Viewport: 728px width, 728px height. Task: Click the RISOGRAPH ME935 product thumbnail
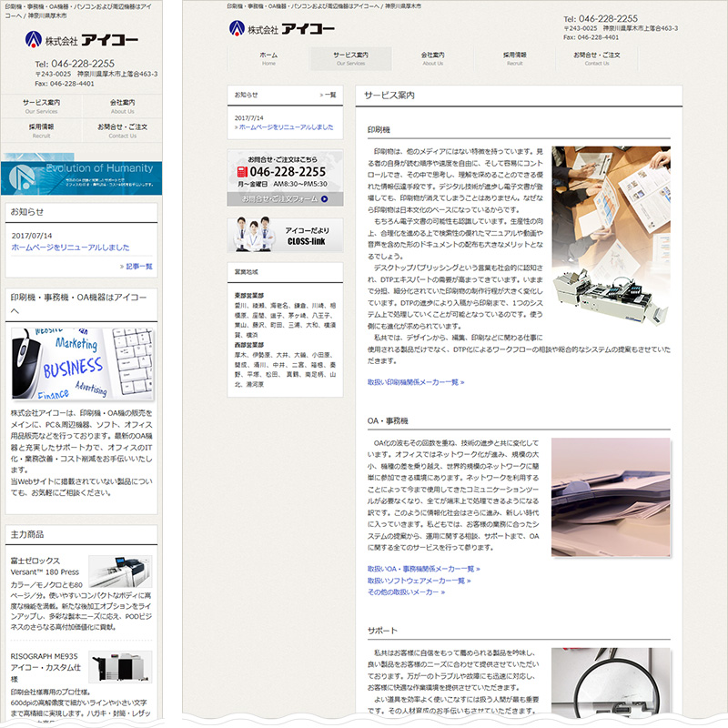120,667
